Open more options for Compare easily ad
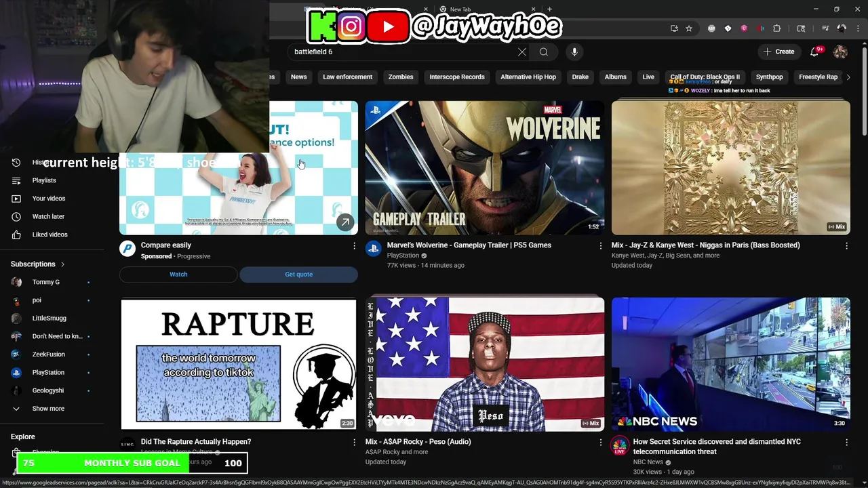 coord(354,246)
